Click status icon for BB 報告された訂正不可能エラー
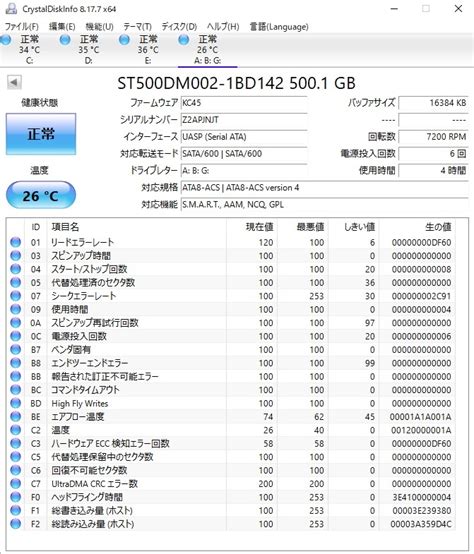Image resolution: width=474 pixels, height=554 pixels. [x=16, y=376]
